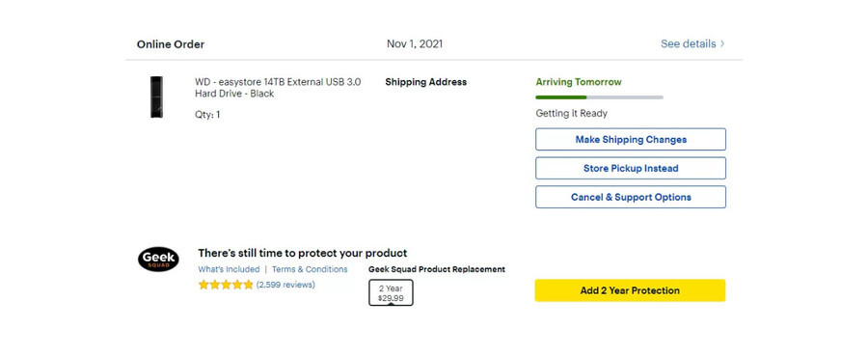Click the order shipping progress bar
The height and width of the screenshot is (356, 868).
pyautogui.click(x=600, y=97)
